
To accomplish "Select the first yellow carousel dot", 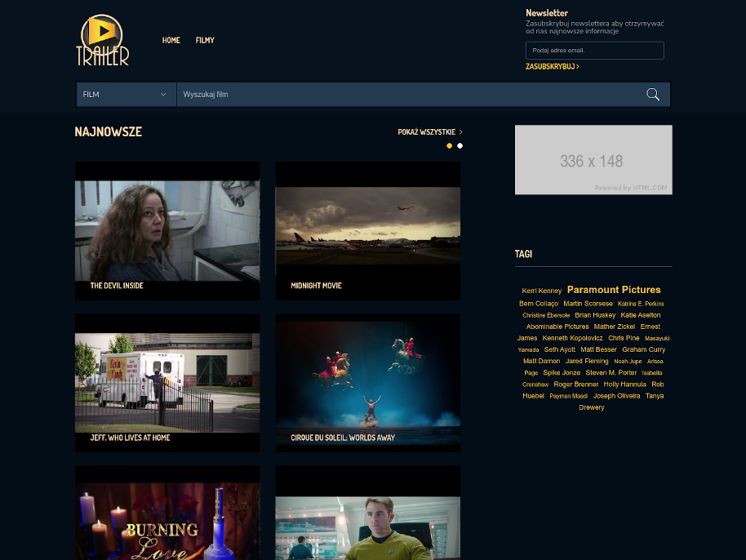I will (449, 146).
